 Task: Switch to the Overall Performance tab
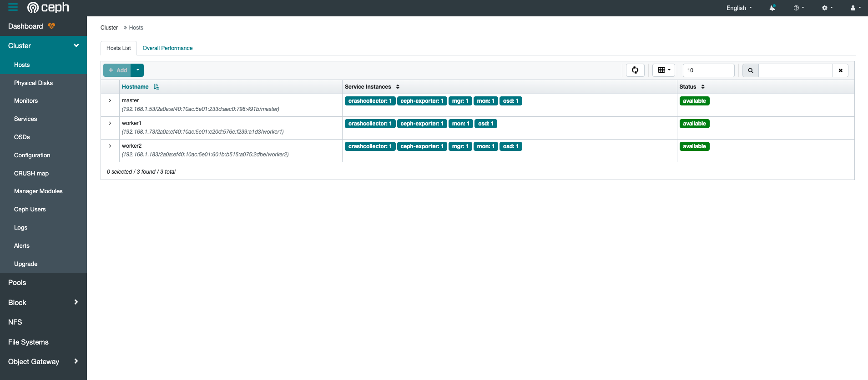pos(167,48)
